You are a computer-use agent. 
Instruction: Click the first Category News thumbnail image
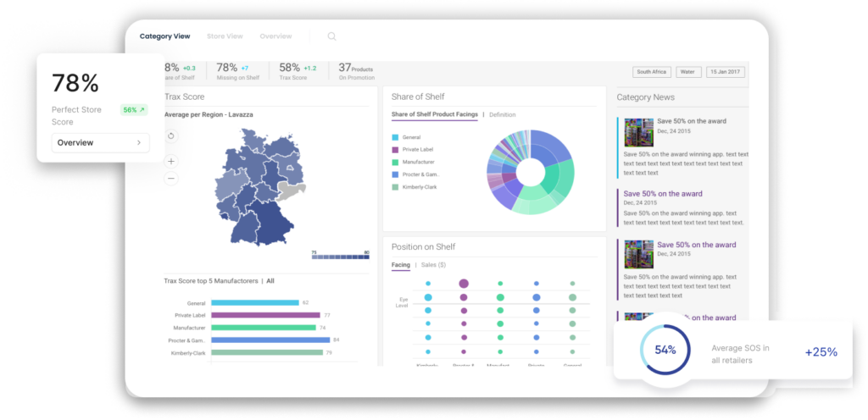pyautogui.click(x=638, y=132)
